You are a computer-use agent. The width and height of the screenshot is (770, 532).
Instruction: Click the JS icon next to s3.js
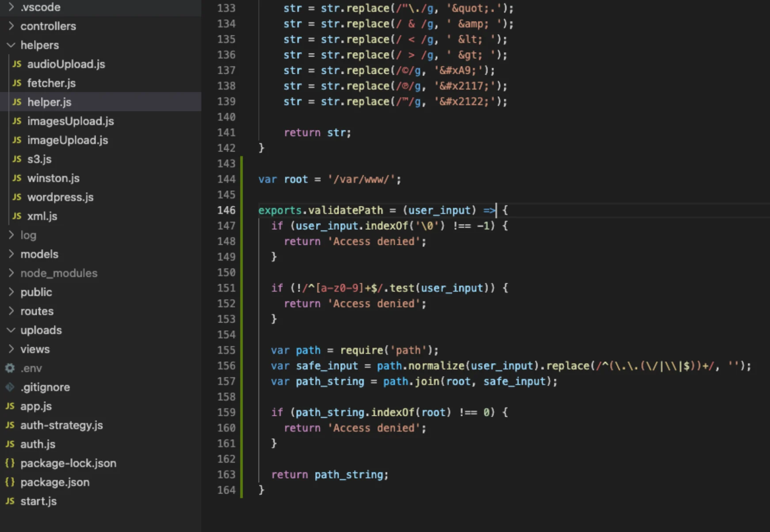point(17,159)
